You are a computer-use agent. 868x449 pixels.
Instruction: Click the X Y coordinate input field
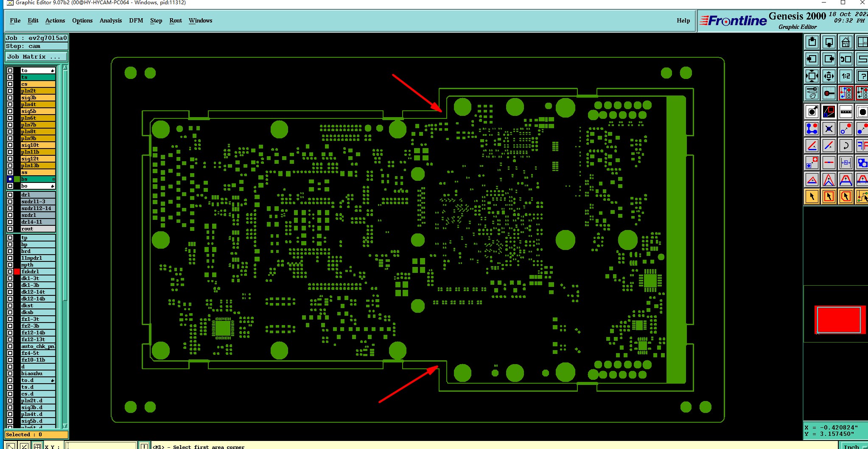[x=100, y=446]
